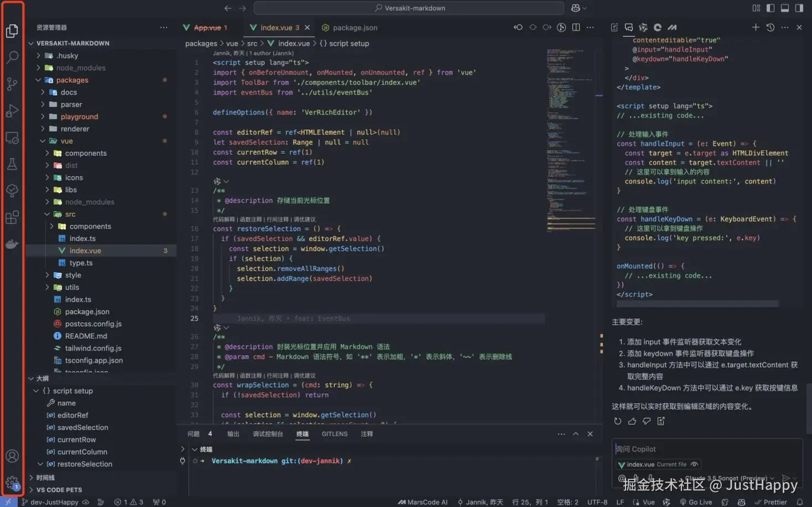Start a new Copilot chat with plus
This screenshot has width=812, height=507.
click(x=756, y=27)
